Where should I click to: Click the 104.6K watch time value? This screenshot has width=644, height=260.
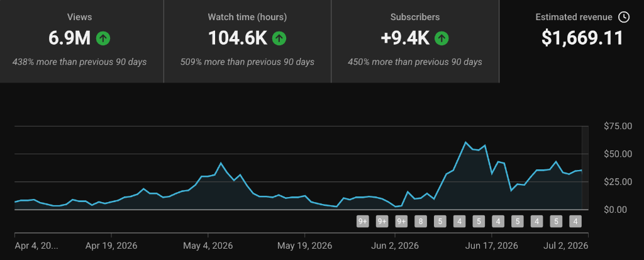[238, 38]
